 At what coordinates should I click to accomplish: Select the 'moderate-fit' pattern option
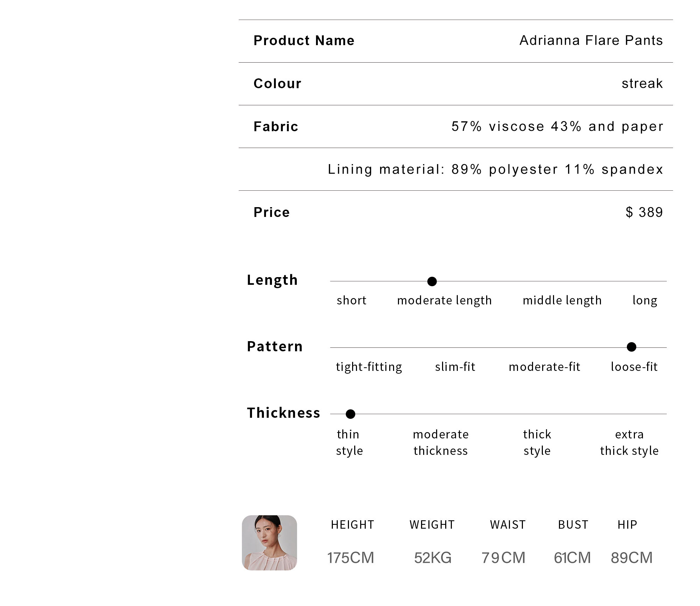[x=545, y=367]
